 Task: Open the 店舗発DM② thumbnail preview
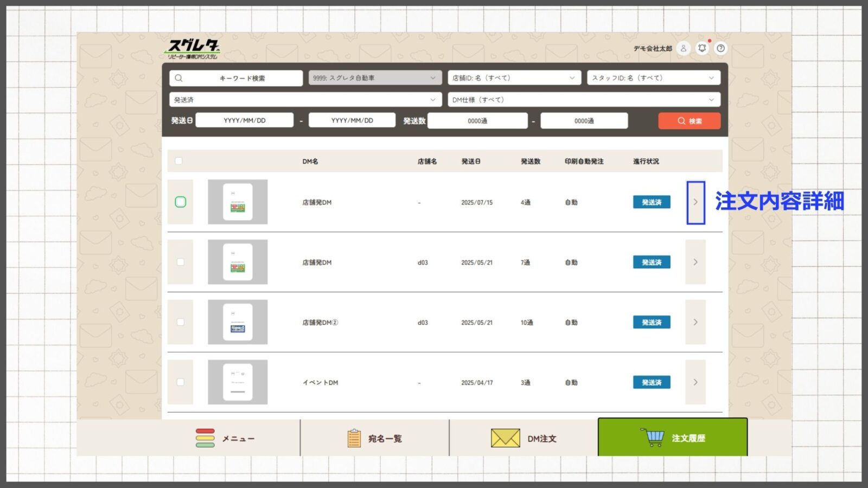(x=238, y=322)
